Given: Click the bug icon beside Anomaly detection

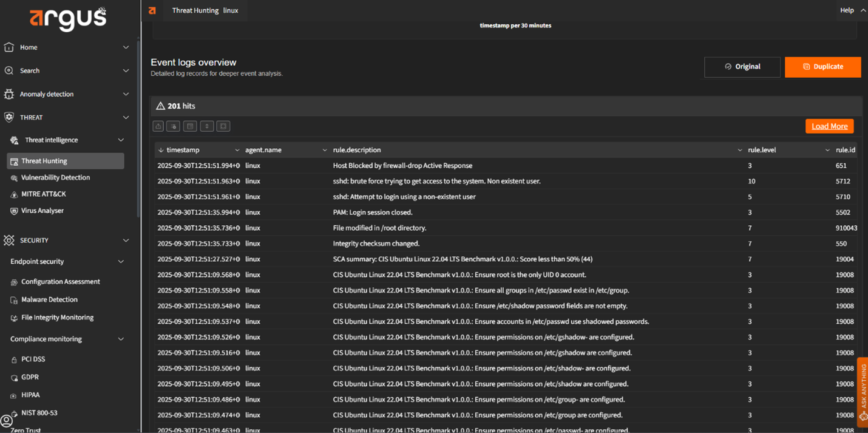Looking at the screenshot, I should (9, 94).
